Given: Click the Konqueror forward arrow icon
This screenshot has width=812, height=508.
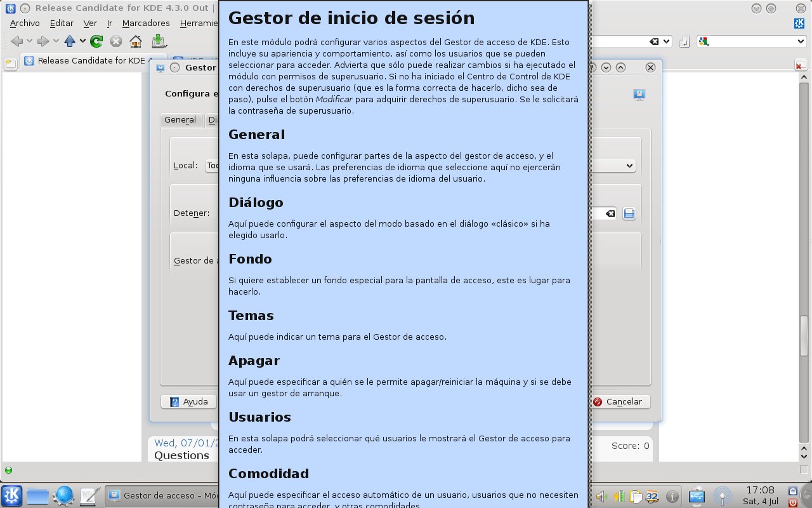Looking at the screenshot, I should 43,41.
